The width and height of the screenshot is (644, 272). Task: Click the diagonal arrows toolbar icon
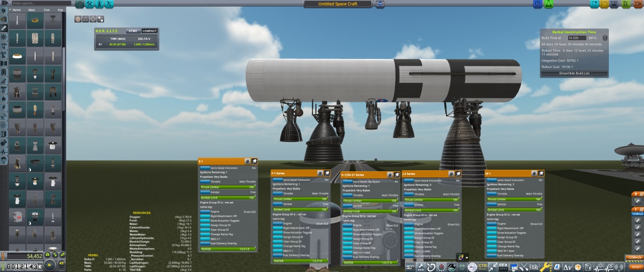pyautogui.click(x=493, y=267)
